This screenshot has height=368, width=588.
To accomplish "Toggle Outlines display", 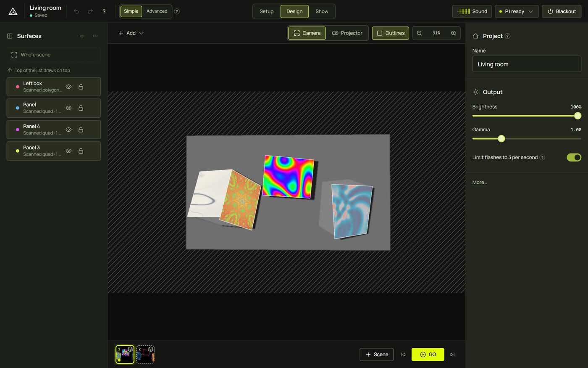I will point(391,33).
